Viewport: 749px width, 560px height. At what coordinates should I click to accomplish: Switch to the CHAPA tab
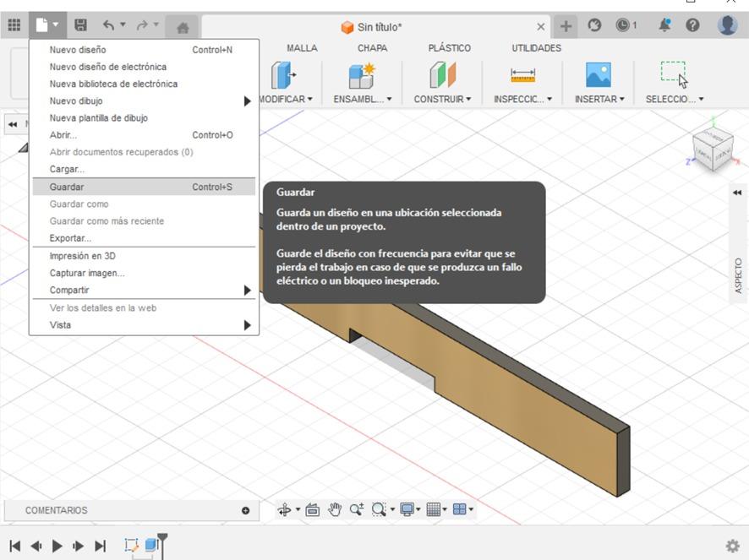pos(372,48)
